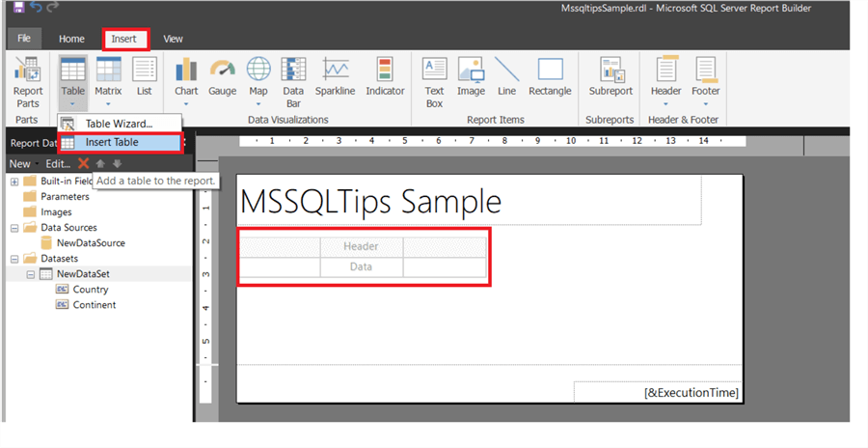Insert a Text Box
The height and width of the screenshot is (448, 868).
tap(435, 83)
